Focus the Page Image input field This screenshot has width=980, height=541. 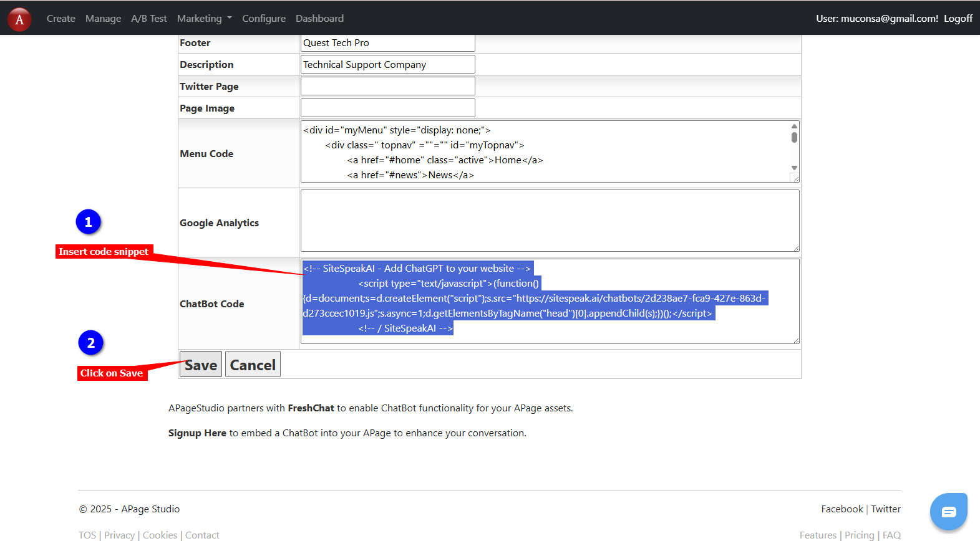[x=387, y=108]
